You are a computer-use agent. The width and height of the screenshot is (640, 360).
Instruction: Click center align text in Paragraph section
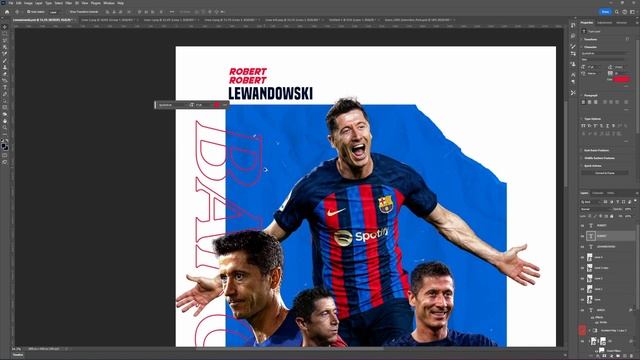589,102
